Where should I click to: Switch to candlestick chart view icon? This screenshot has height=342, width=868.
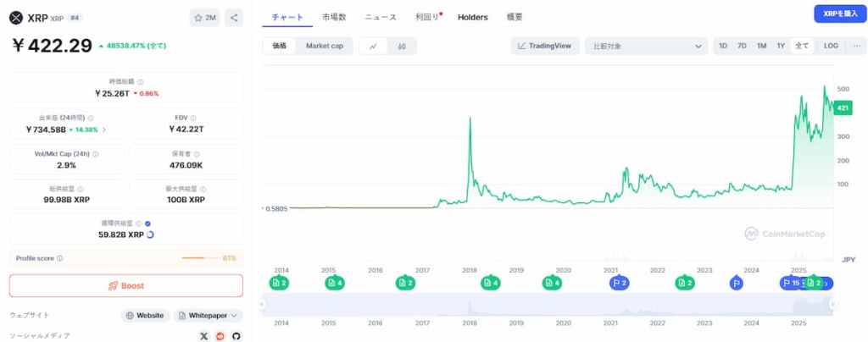pyautogui.click(x=401, y=46)
